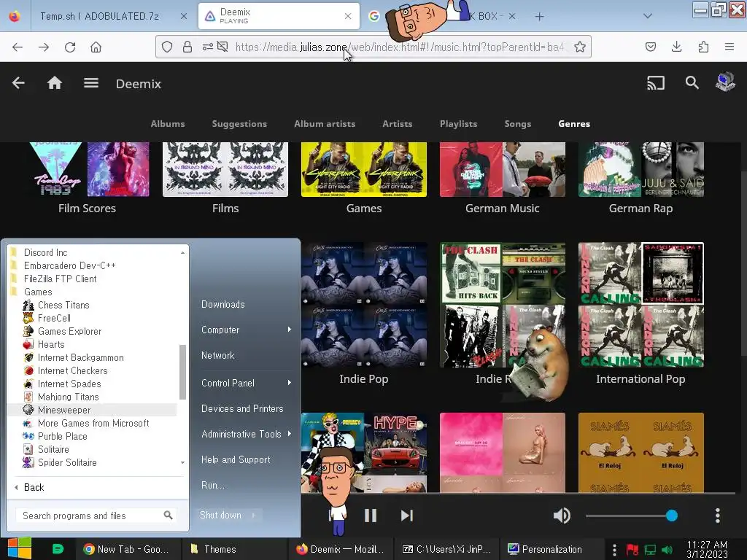
Task: Switch to the Albums tab
Action: tap(168, 124)
